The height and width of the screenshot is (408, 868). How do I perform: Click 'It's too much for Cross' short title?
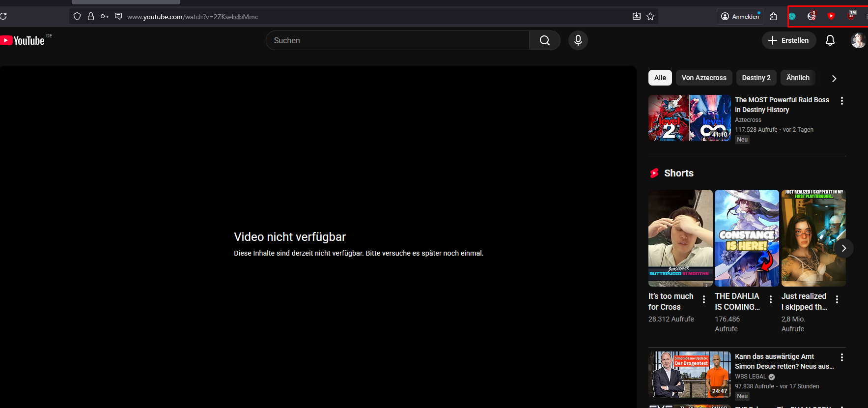point(671,301)
